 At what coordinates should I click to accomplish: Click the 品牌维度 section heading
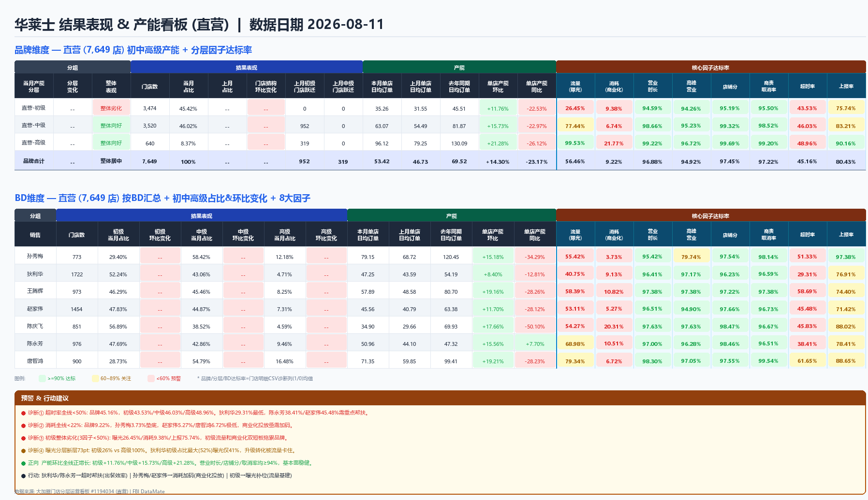click(133, 50)
